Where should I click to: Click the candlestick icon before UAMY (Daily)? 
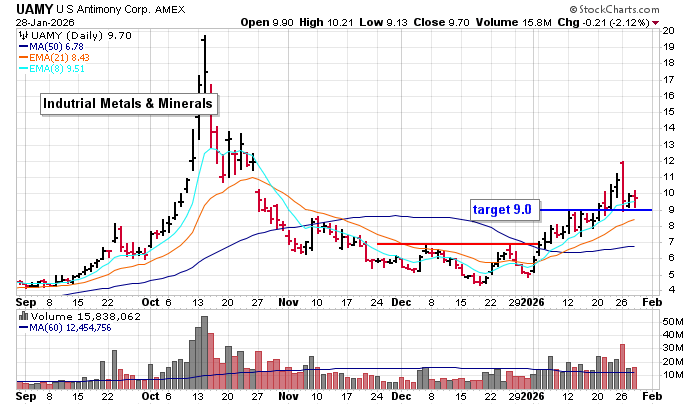tap(23, 34)
